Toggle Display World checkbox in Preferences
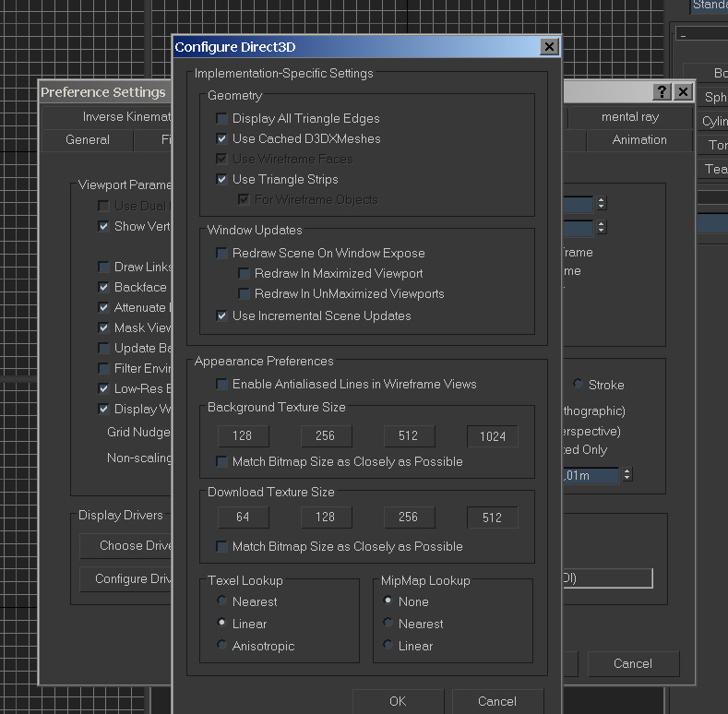Image resolution: width=728 pixels, height=714 pixels. (x=103, y=409)
